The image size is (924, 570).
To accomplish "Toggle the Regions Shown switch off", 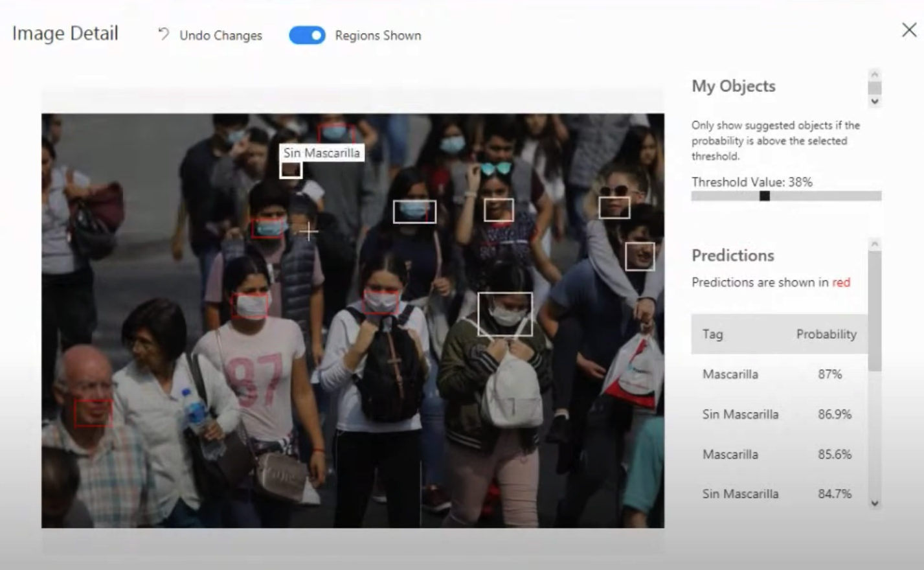I will click(307, 36).
